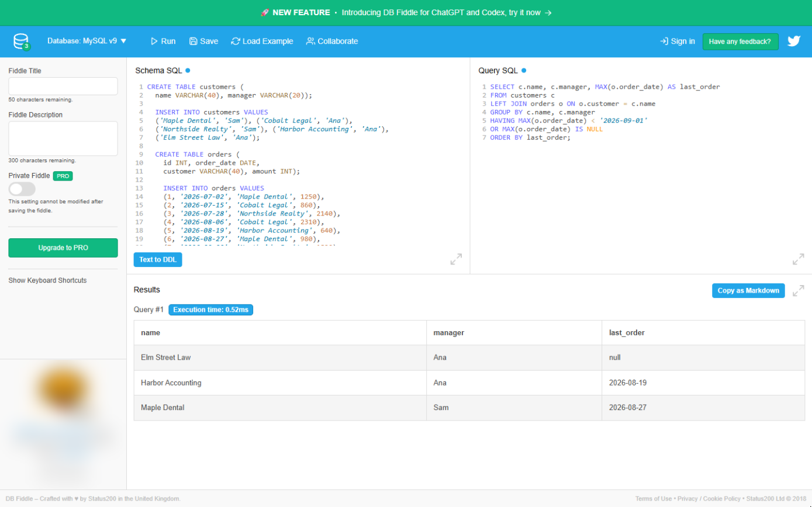Select the manager column header
Image resolution: width=812 pixels, height=507 pixels.
coord(514,333)
